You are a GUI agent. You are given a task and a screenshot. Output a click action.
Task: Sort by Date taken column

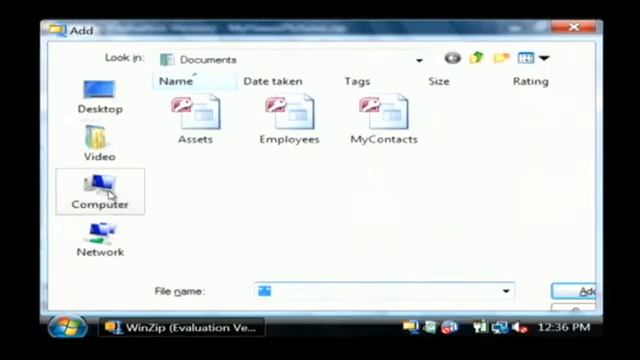pos(273,81)
